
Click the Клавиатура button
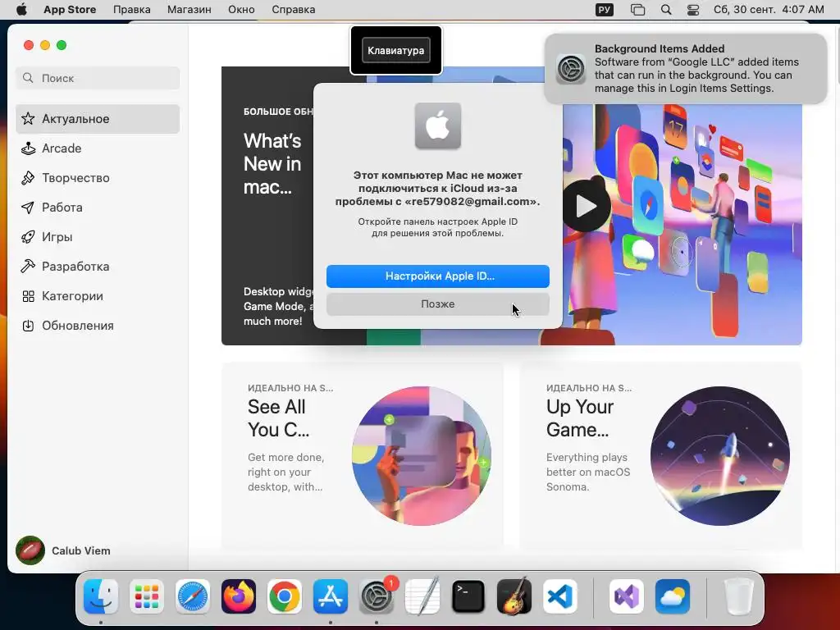coord(396,50)
